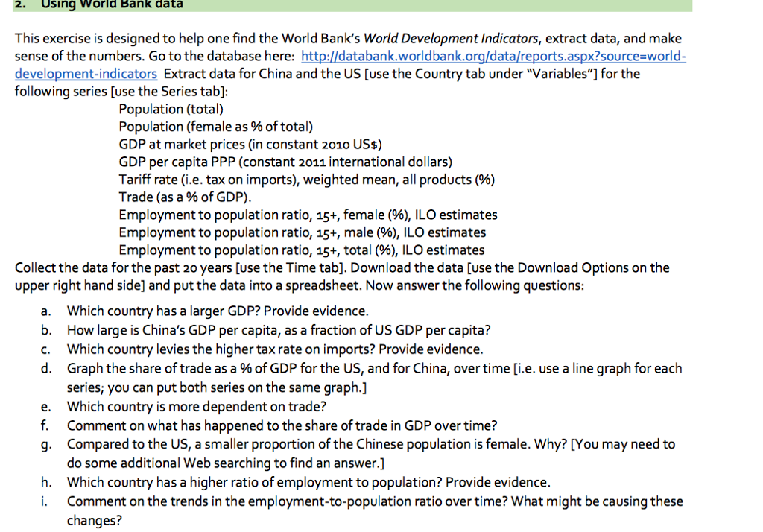Click question b about China GDP per capita
Viewport: 763px width, 532px height.
pyautogui.click(x=278, y=330)
